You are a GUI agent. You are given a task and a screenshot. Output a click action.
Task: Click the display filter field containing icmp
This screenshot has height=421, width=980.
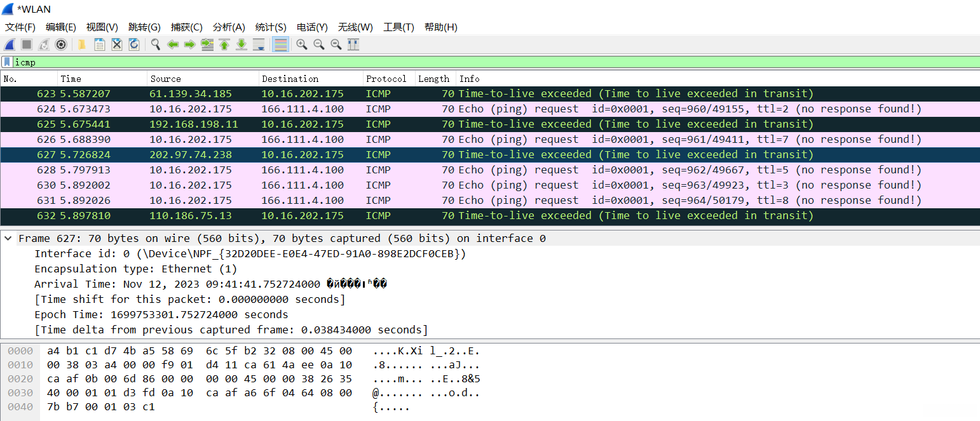click(x=496, y=62)
